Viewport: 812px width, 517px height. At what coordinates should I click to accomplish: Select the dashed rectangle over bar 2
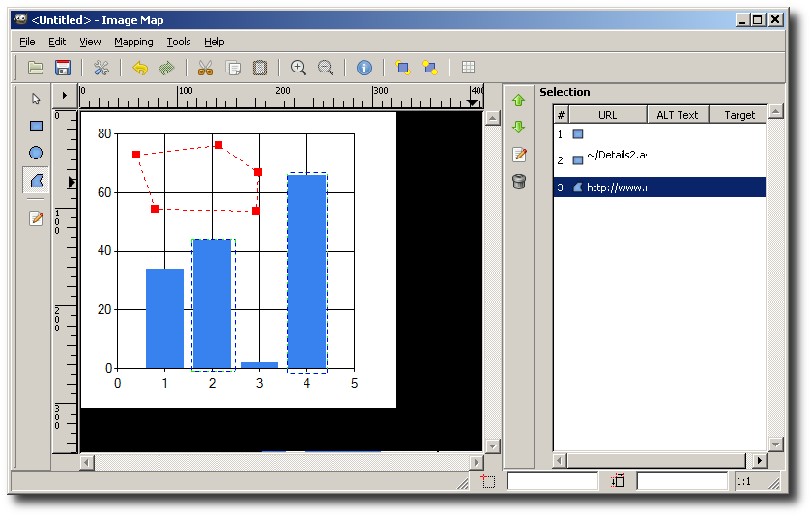[x=214, y=305]
